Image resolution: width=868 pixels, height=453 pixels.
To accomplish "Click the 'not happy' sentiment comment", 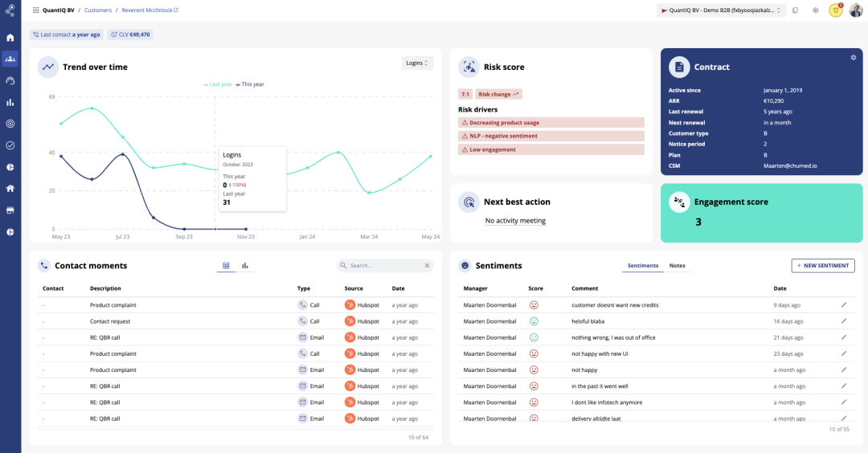I will click(x=584, y=370).
